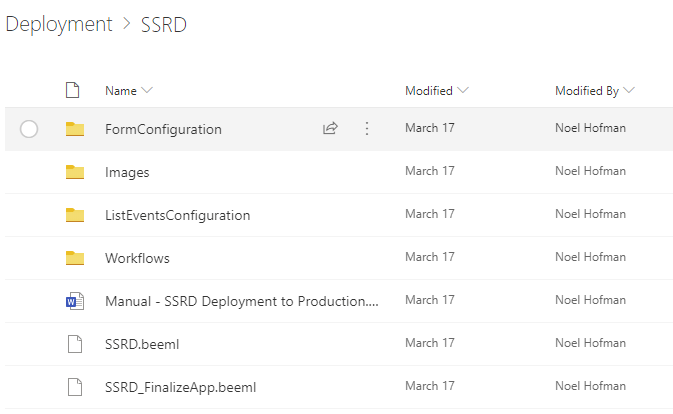673x414 pixels.
Task: Open the Workflows folder link
Action: (x=137, y=258)
